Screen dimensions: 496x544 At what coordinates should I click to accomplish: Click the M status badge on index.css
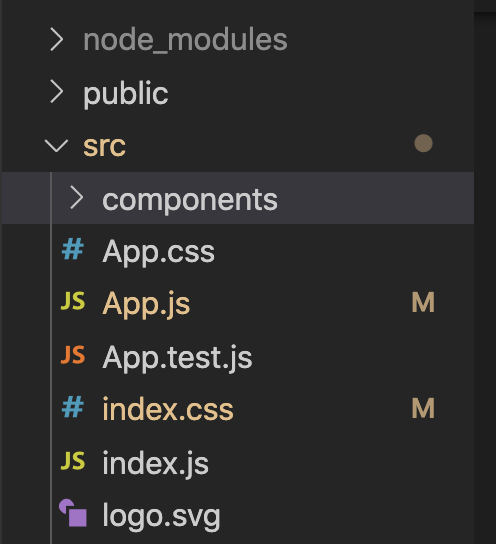click(x=423, y=408)
